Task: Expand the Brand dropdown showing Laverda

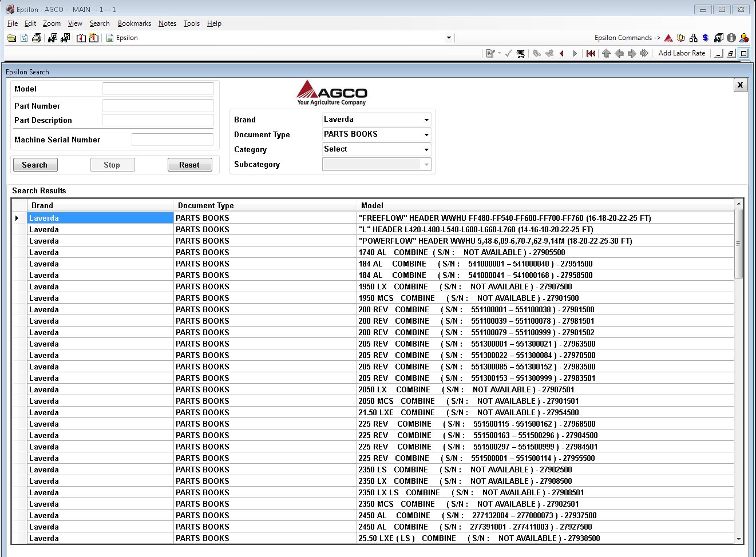Action: (x=426, y=120)
